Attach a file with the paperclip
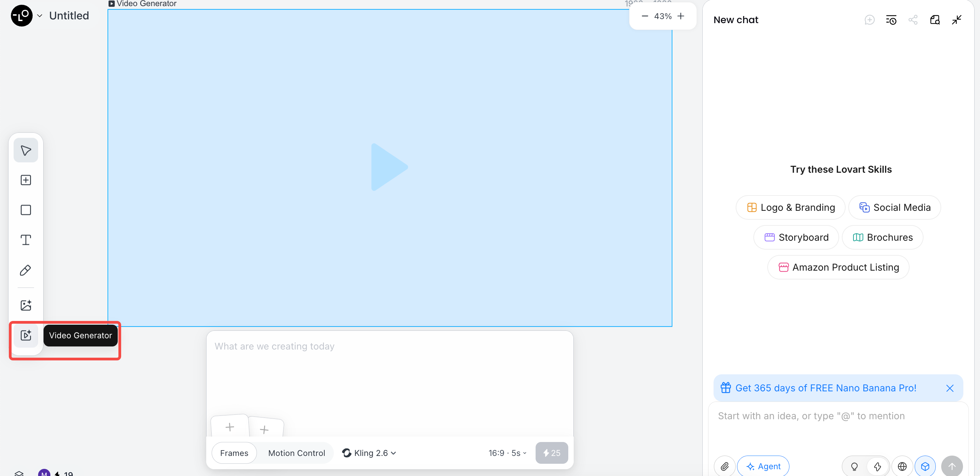This screenshot has height=476, width=980. tap(724, 466)
